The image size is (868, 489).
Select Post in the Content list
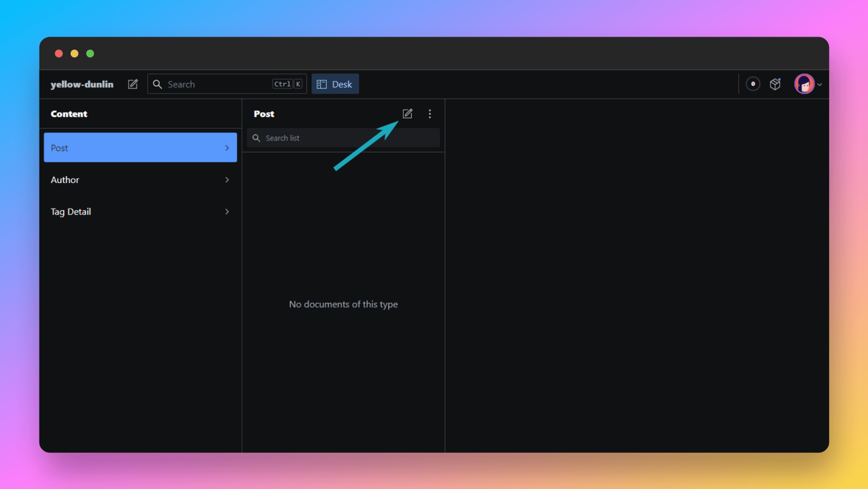pos(130,148)
